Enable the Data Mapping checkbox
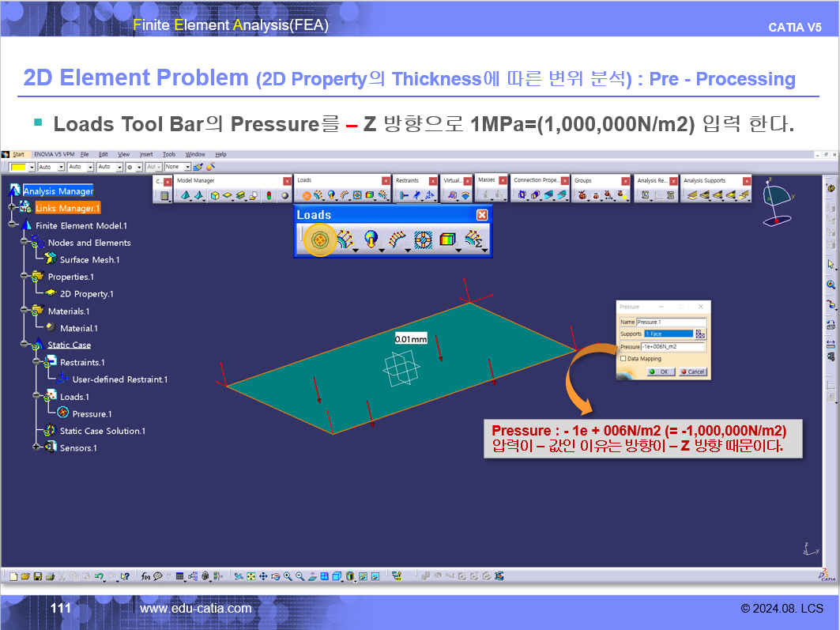Image resolution: width=840 pixels, height=630 pixels. [623, 359]
